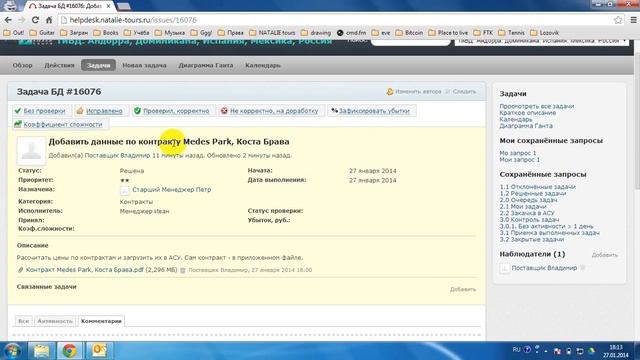
Task: Open Outlook from taskbar
Action: coord(99,351)
